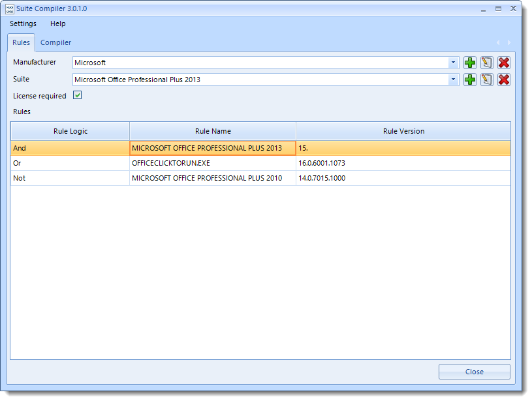The width and height of the screenshot is (532, 401).
Task: Click the rule version 16.0.6001.1073
Action: 403,163
